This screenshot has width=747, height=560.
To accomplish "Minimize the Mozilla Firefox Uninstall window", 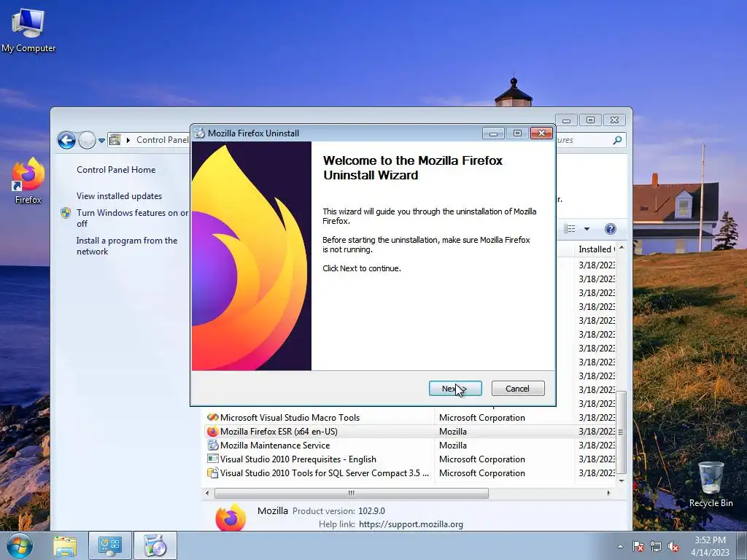I will [493, 133].
